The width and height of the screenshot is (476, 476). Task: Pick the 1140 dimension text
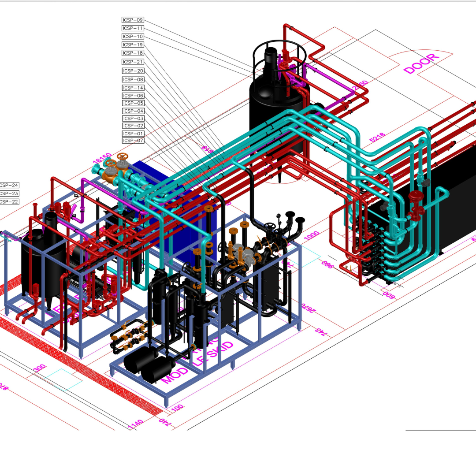(135, 424)
